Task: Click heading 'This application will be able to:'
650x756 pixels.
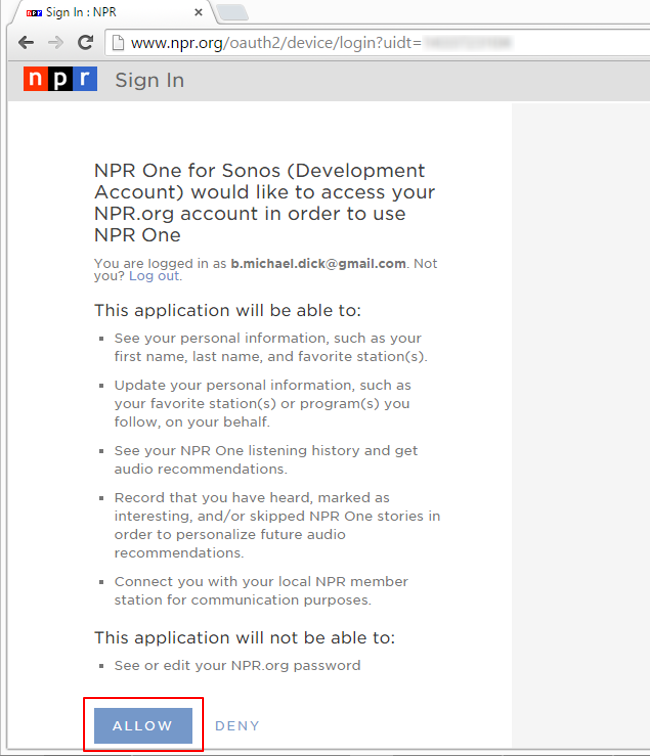Action: (x=228, y=310)
